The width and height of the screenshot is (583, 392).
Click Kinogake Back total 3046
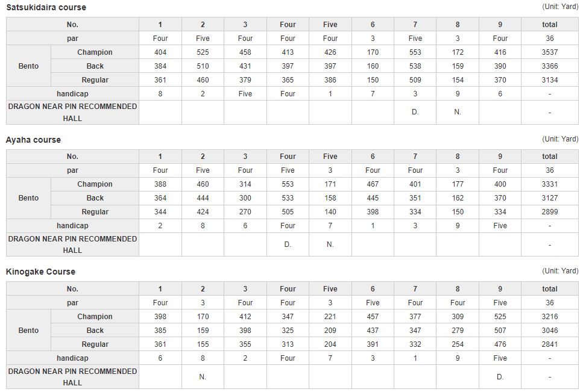point(549,331)
